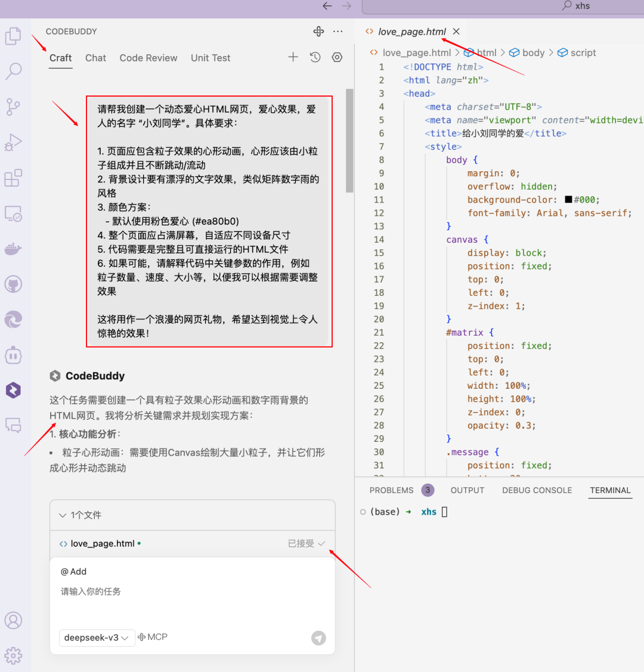This screenshot has width=644, height=672.
Task: Click the 请输入你的任务 task input field
Action: pyautogui.click(x=192, y=592)
